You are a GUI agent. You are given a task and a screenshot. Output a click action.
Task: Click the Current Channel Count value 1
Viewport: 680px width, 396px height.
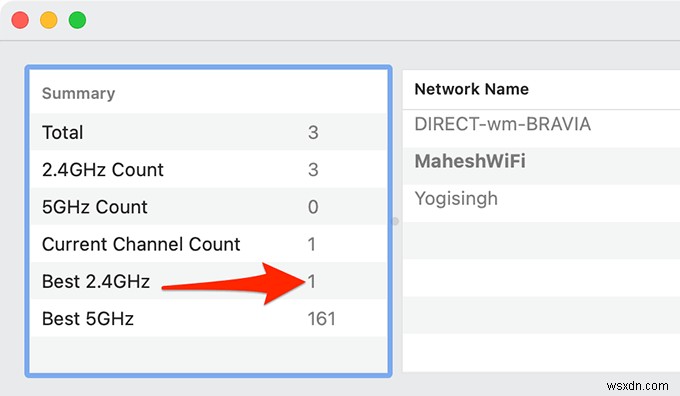311,244
